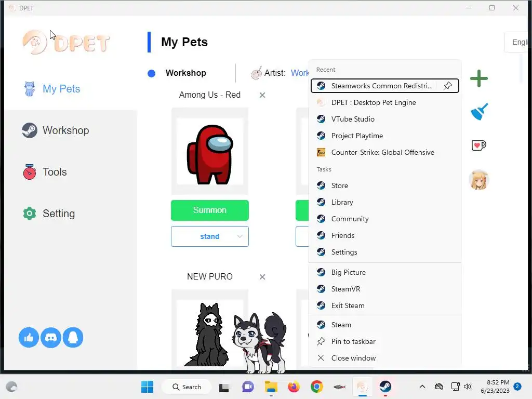Summon the Among Us - Red pet
This screenshot has width=532, height=399.
210,210
